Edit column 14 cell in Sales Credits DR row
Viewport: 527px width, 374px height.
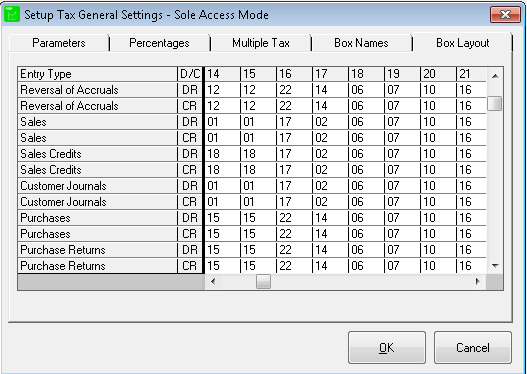click(222, 154)
